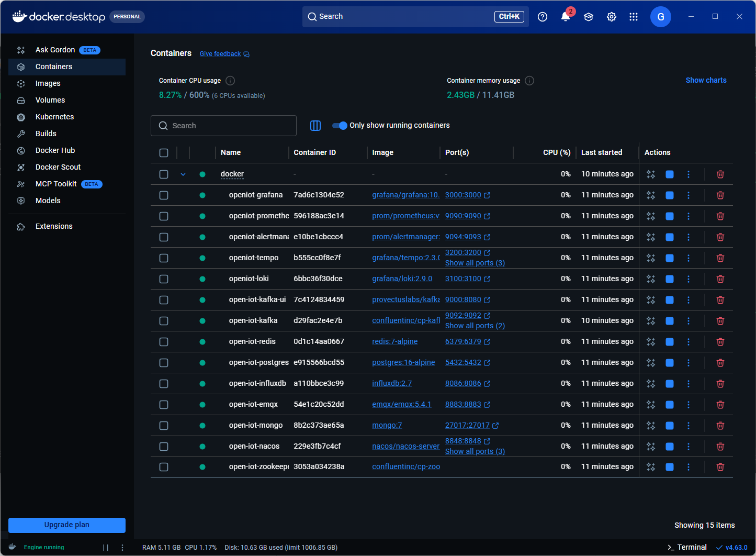Click the v4.63.0 version indicator
The width and height of the screenshot is (756, 556).
(x=732, y=548)
